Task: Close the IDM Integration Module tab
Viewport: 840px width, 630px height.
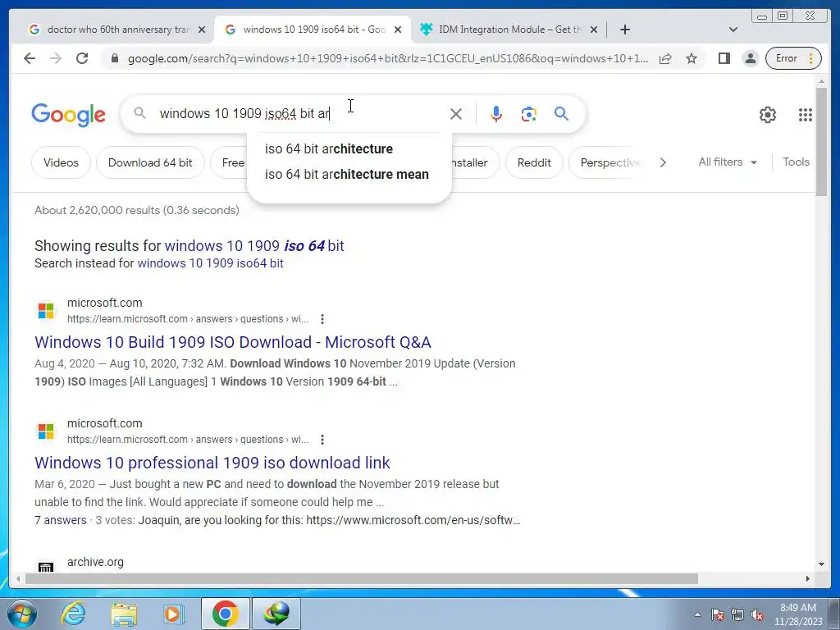Action: (x=594, y=30)
